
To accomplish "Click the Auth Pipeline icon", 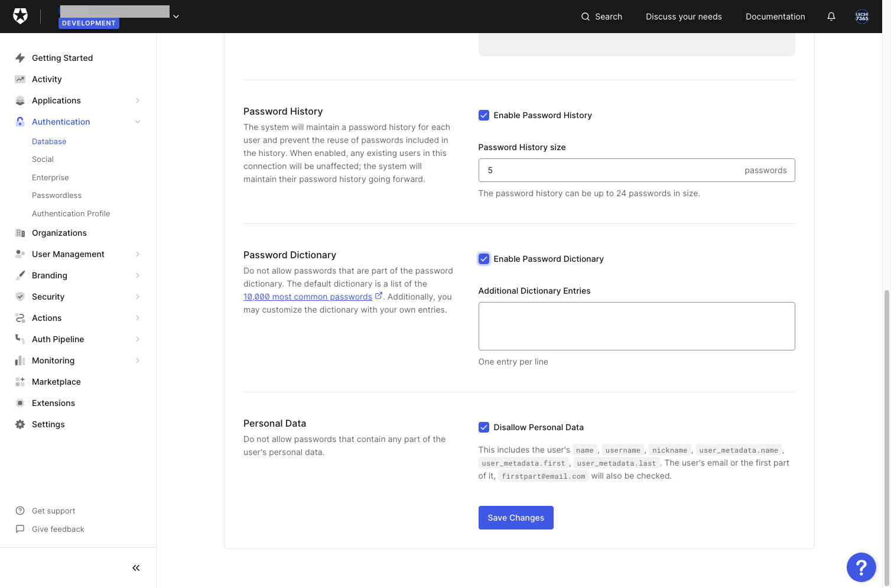I will [20, 339].
